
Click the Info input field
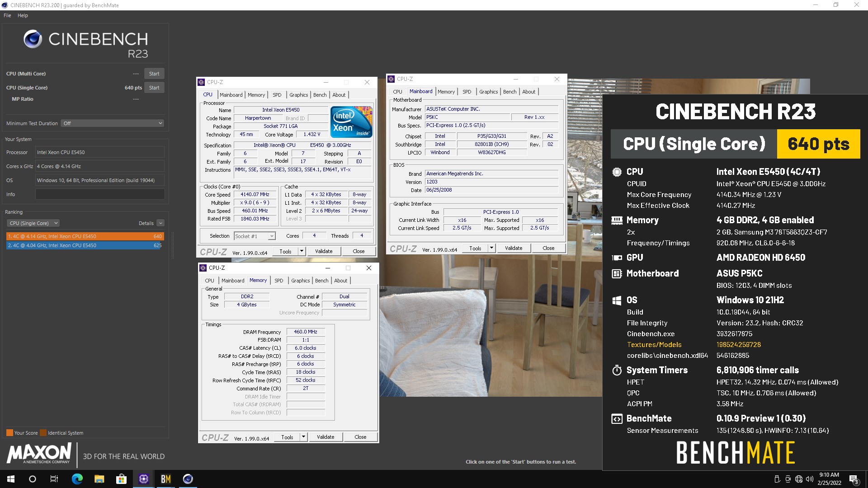(100, 194)
